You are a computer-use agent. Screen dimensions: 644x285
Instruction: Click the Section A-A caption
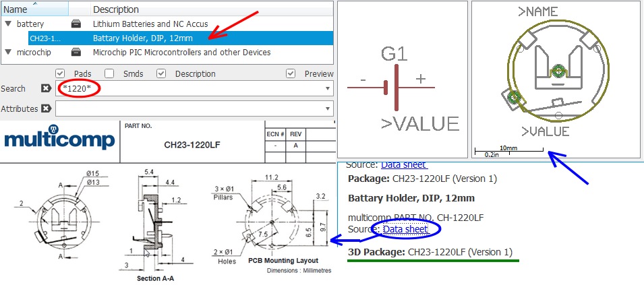(x=156, y=278)
